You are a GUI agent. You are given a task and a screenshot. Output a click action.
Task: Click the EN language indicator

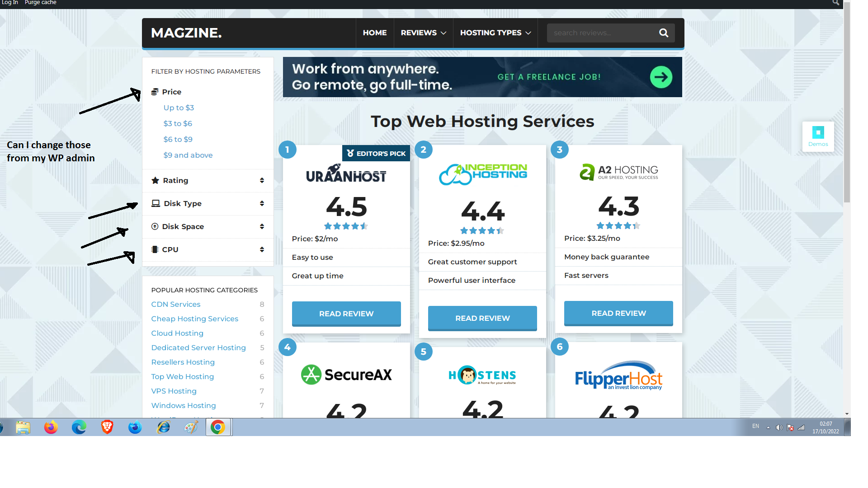(x=755, y=426)
